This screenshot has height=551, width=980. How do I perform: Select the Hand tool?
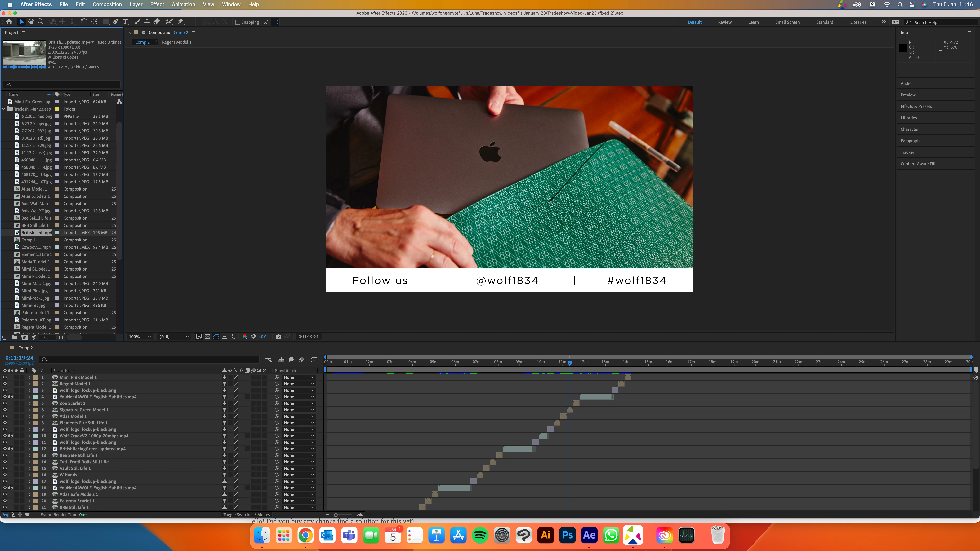click(31, 22)
